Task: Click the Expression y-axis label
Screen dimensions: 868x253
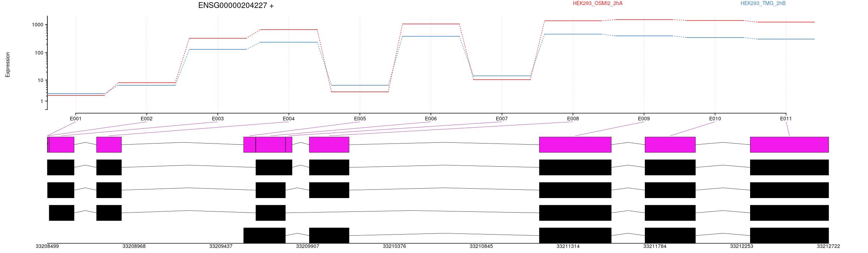Action: [8, 65]
